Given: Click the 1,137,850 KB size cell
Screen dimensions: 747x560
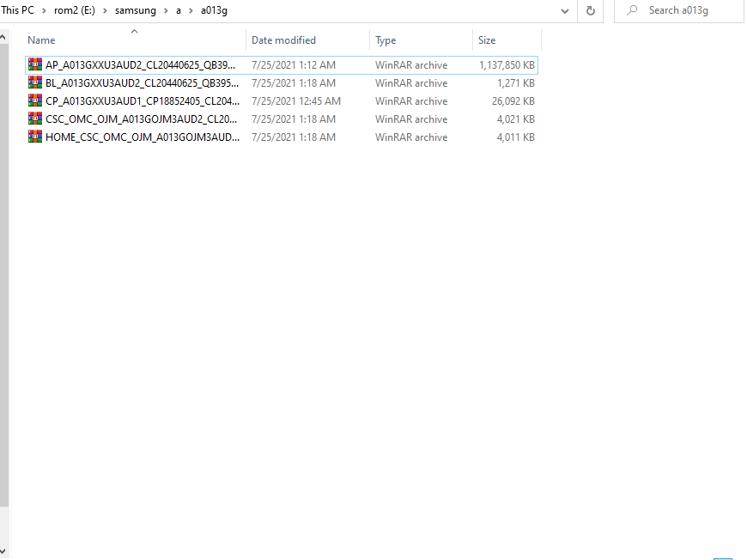Looking at the screenshot, I should [507, 64].
